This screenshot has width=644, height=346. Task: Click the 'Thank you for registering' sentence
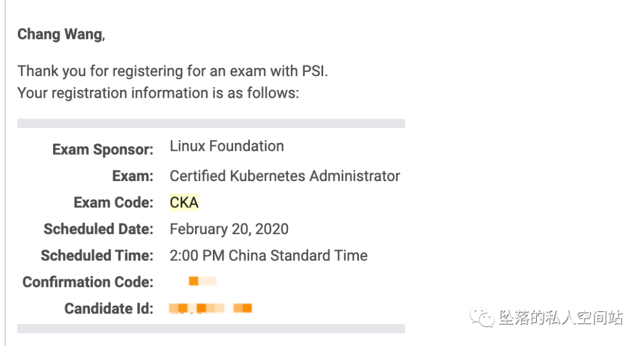coord(172,71)
